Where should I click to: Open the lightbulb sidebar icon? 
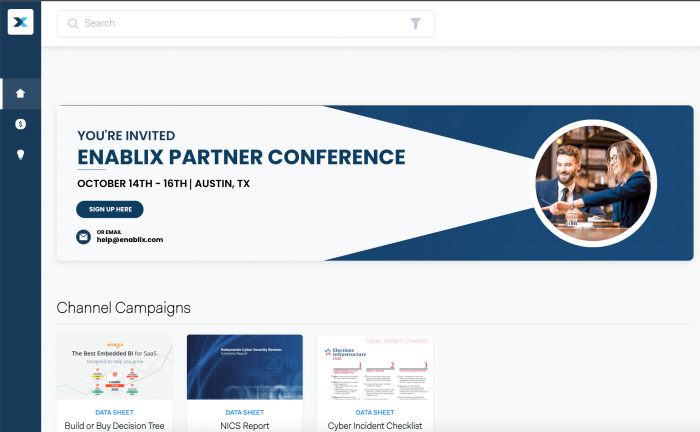[21, 154]
